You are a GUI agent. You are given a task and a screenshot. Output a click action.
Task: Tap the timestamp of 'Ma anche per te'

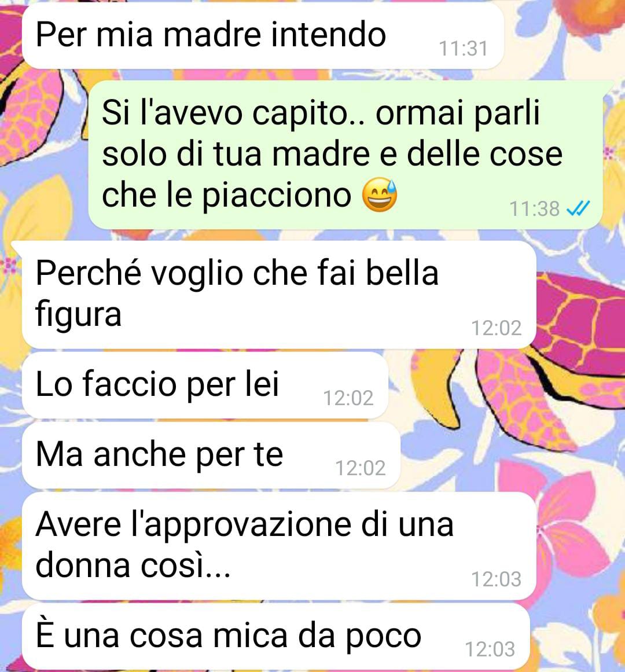point(361,468)
